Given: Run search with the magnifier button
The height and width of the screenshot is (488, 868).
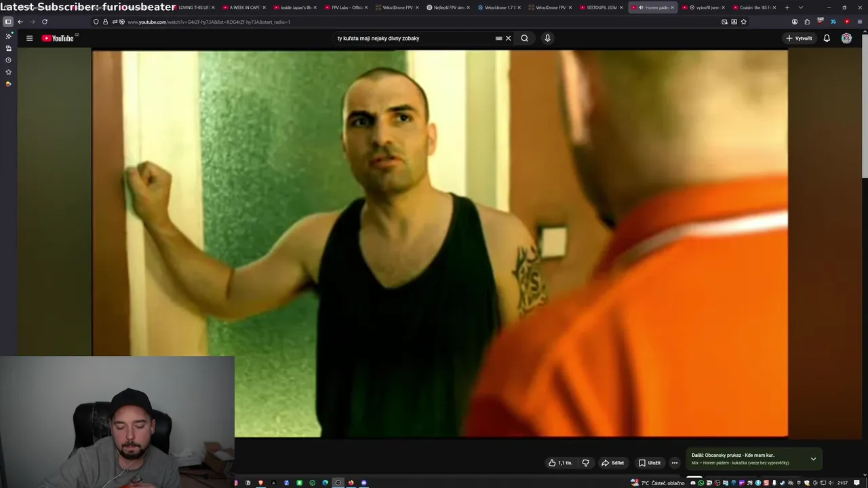Looking at the screenshot, I should [524, 38].
